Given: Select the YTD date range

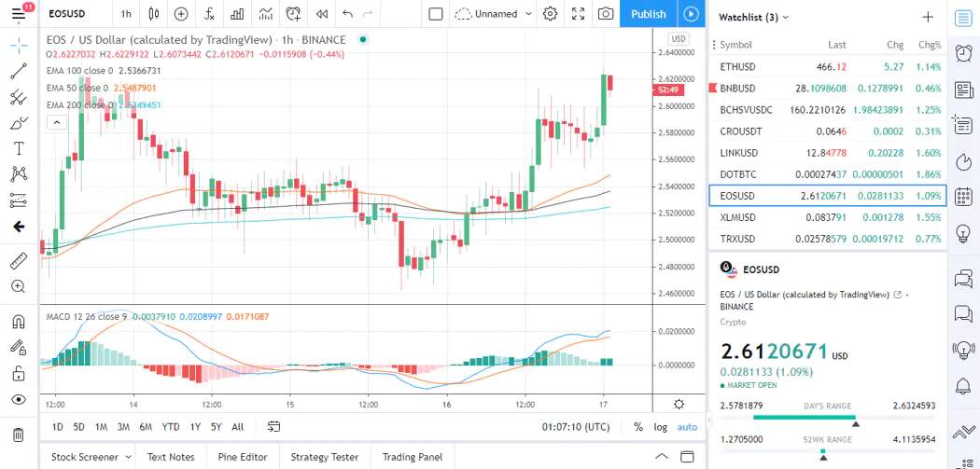Looking at the screenshot, I should [171, 427].
